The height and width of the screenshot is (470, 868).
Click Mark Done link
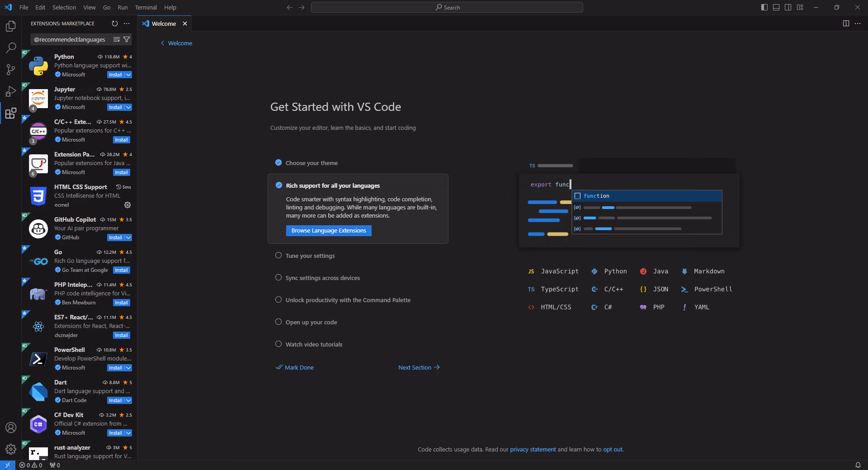click(295, 367)
